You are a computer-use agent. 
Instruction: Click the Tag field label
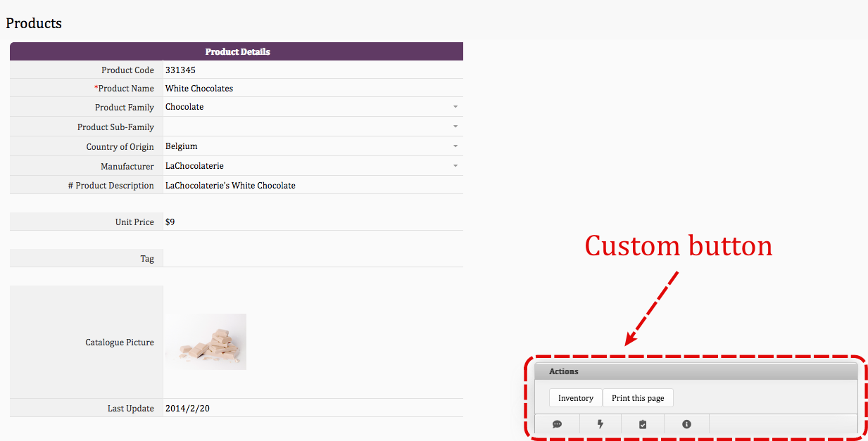pos(147,259)
